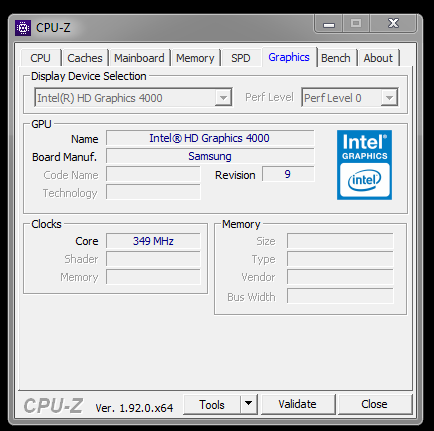Click the empty Memory clock field
The width and height of the screenshot is (434, 431).
[153, 277]
